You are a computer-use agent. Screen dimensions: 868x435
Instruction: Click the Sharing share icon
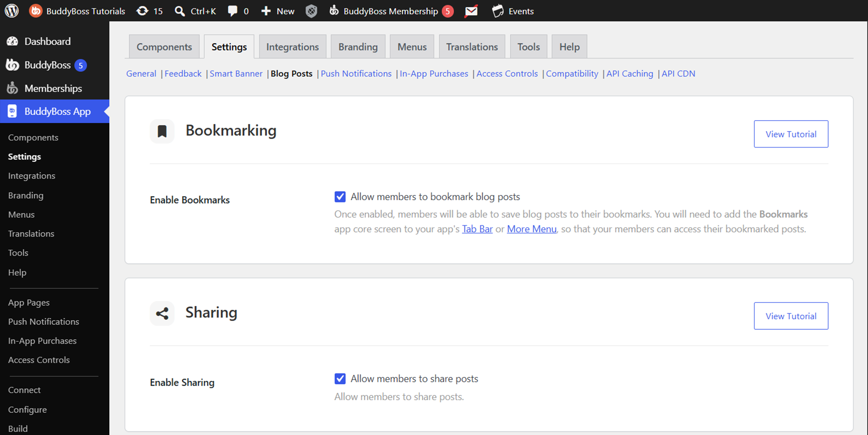(x=162, y=313)
